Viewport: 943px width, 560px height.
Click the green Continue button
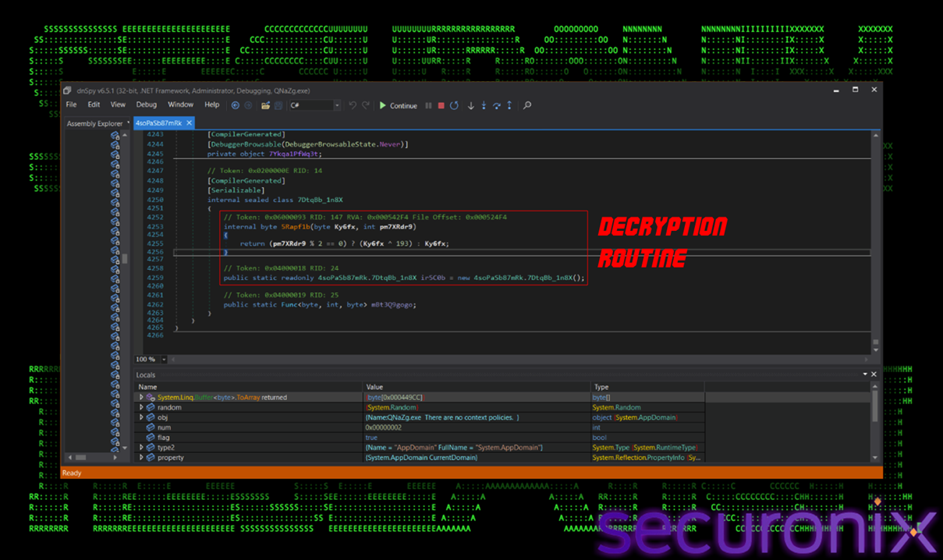(398, 105)
